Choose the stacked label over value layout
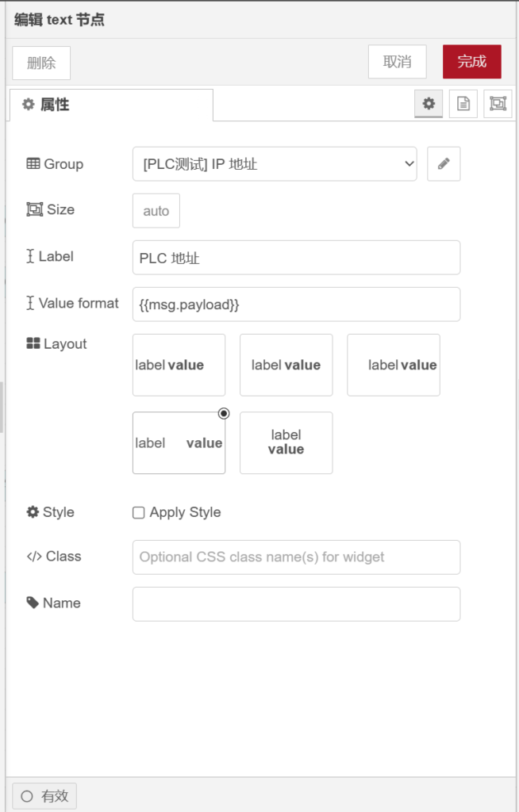 pyautogui.click(x=286, y=442)
